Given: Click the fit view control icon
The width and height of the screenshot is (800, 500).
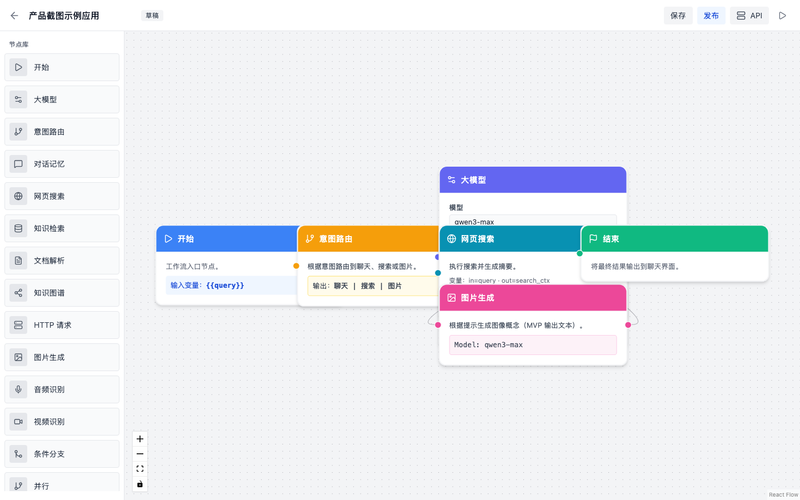Looking at the screenshot, I should point(140,469).
